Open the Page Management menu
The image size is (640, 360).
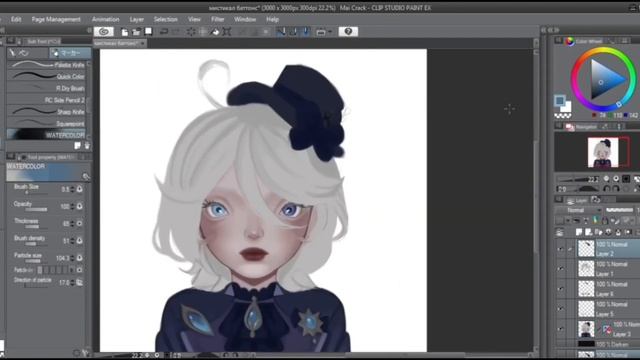click(x=56, y=19)
